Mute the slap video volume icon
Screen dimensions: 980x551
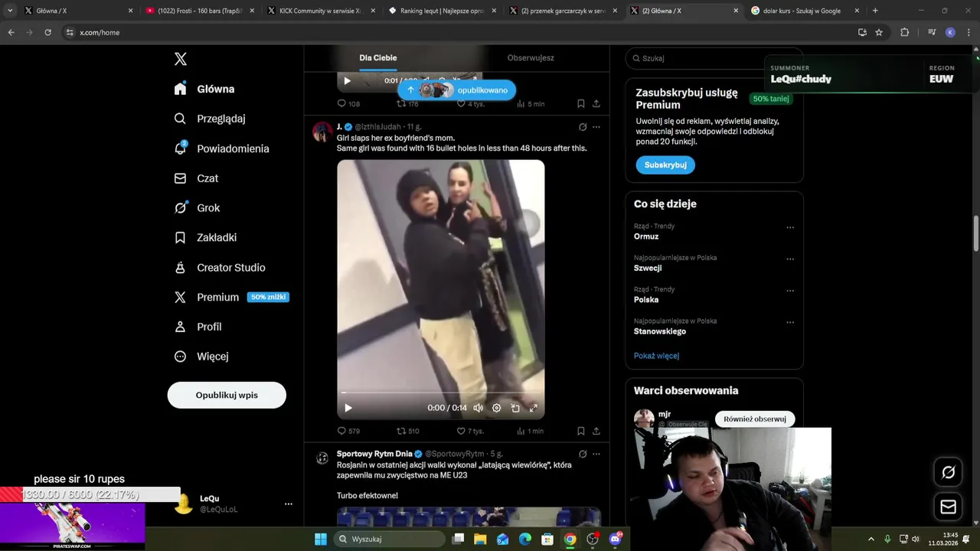click(x=478, y=408)
